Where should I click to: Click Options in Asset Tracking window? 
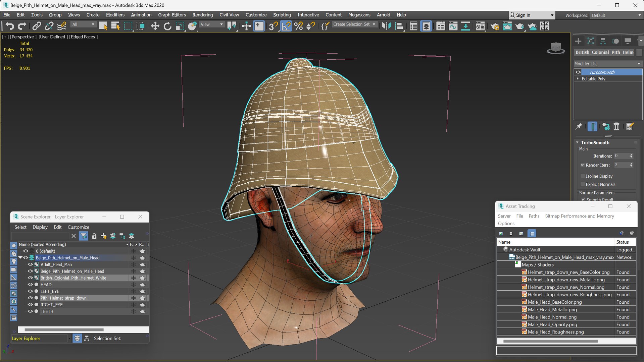pyautogui.click(x=506, y=224)
